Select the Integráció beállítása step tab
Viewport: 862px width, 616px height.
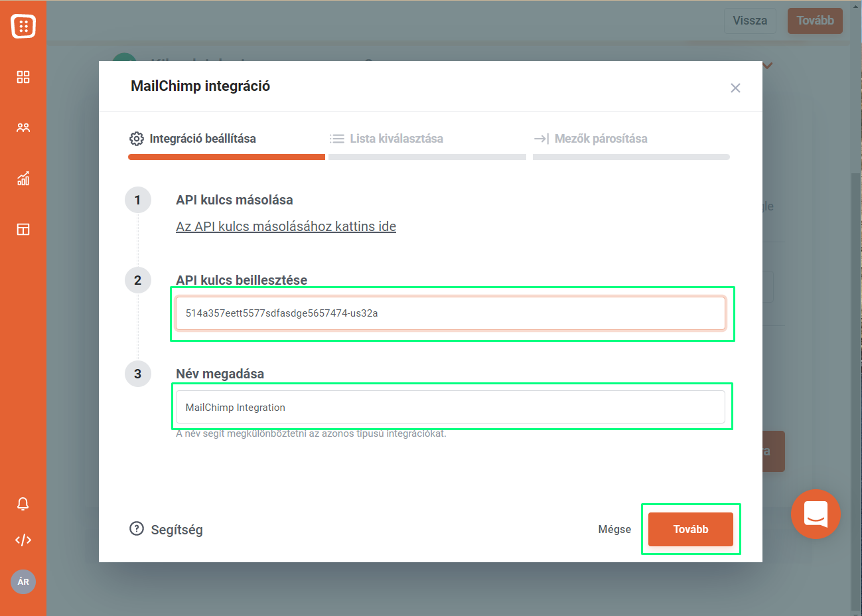(x=226, y=144)
